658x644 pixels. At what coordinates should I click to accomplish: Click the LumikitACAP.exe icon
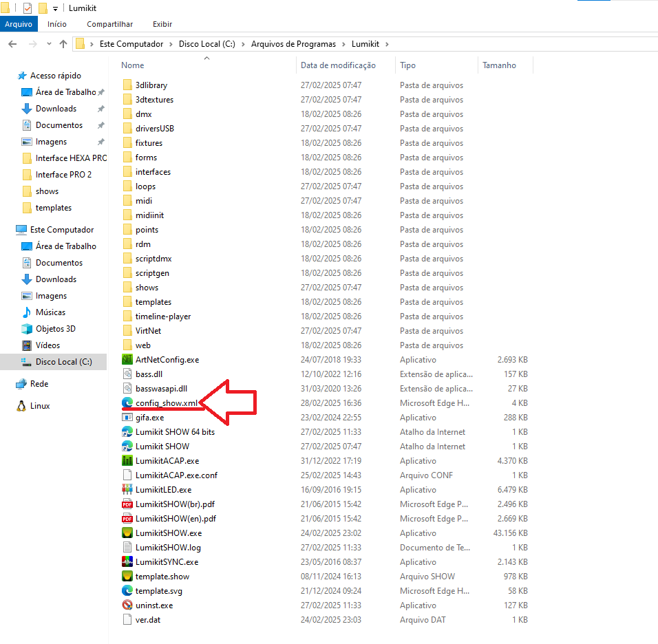(x=127, y=461)
